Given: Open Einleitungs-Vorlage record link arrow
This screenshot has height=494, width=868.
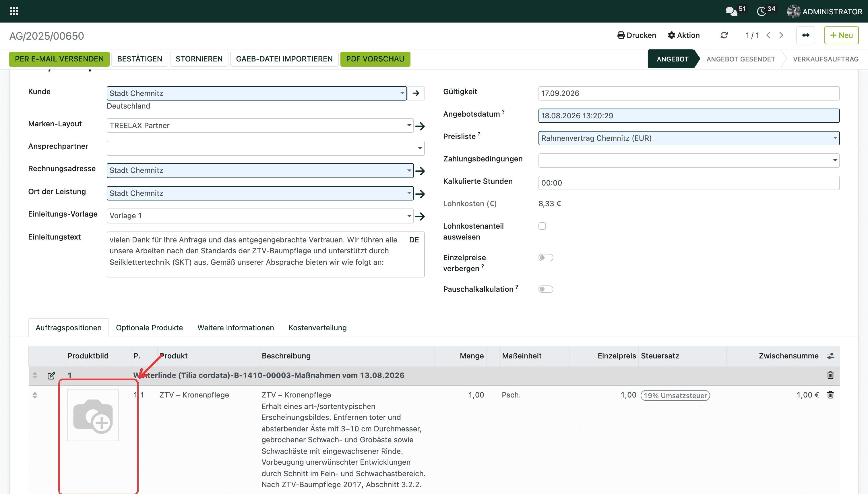Looking at the screenshot, I should 420,217.
